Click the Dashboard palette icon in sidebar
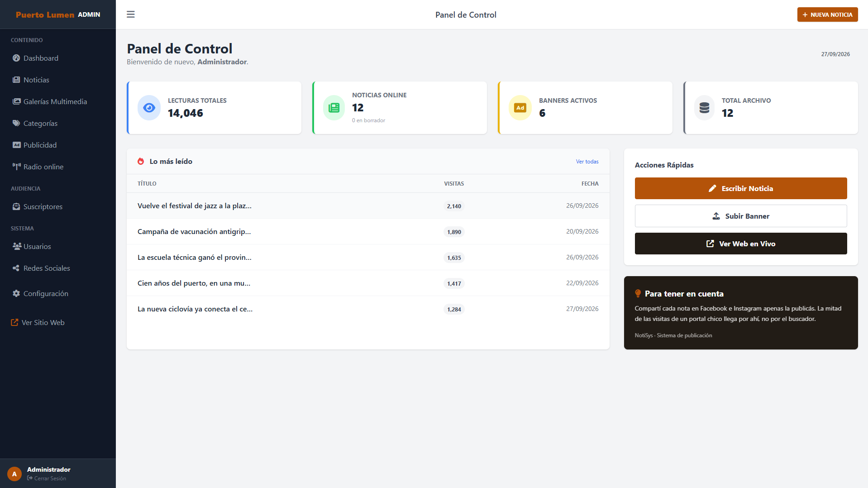 [x=16, y=58]
